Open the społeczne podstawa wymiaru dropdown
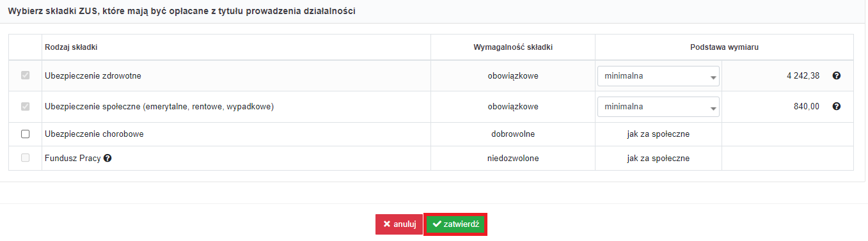868x241 pixels. tap(658, 107)
